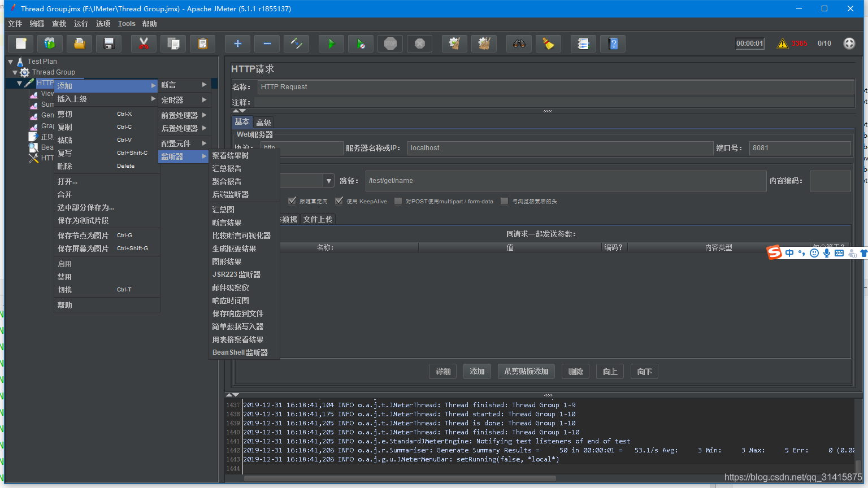868x488 pixels.
Task: Shut down threads gracefully icon
Action: coord(420,43)
